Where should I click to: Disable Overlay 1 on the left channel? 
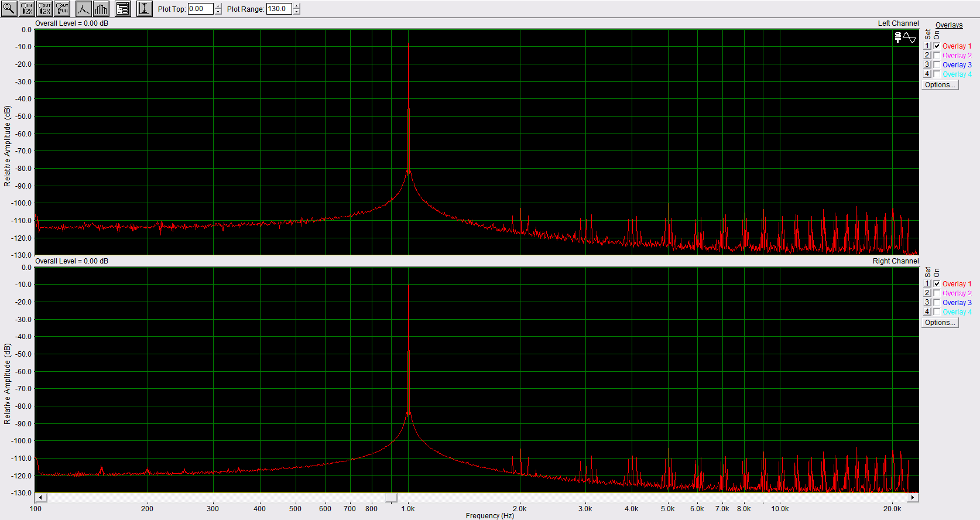[x=937, y=46]
